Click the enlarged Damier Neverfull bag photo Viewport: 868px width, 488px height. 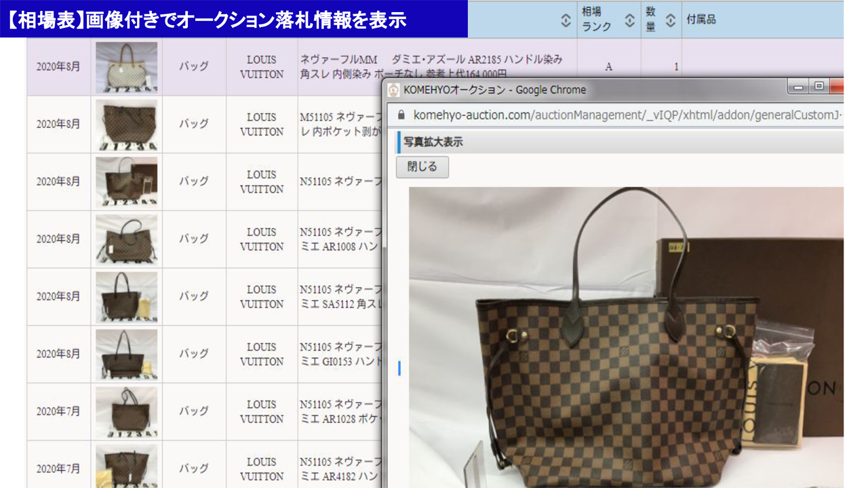click(626, 338)
